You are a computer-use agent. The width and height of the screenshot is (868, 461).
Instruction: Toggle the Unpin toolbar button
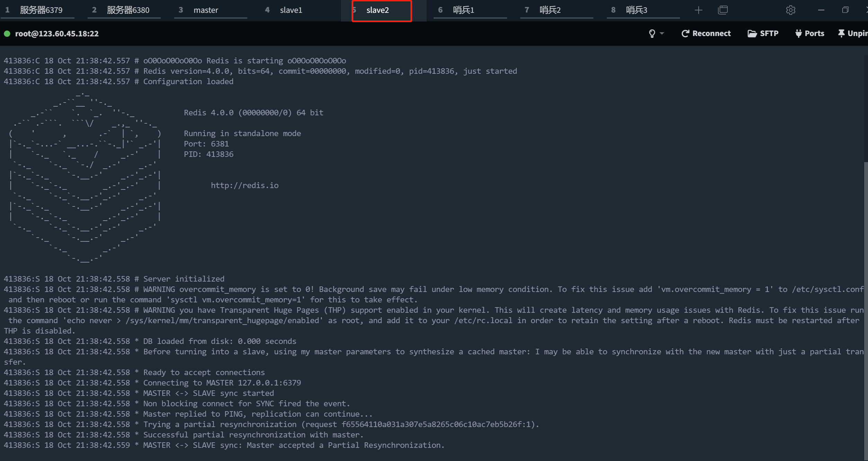coord(852,34)
